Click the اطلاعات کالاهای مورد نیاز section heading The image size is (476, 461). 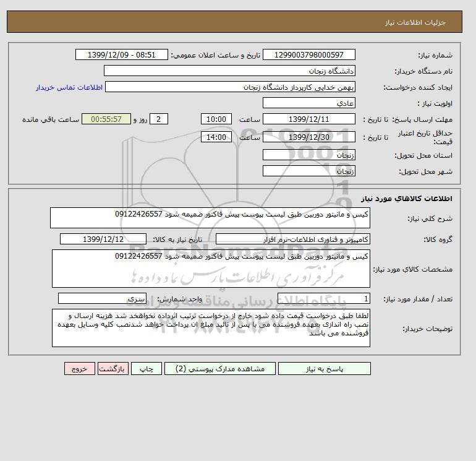pyautogui.click(x=407, y=199)
